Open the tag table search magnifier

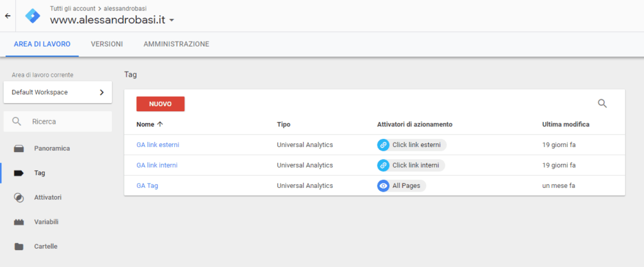(x=602, y=104)
